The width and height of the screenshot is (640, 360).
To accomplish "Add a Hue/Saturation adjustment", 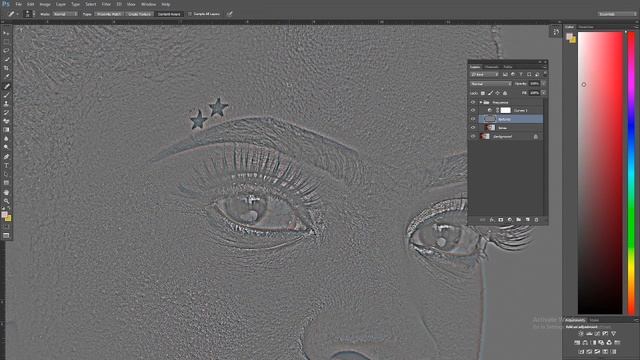I will coord(577,342).
